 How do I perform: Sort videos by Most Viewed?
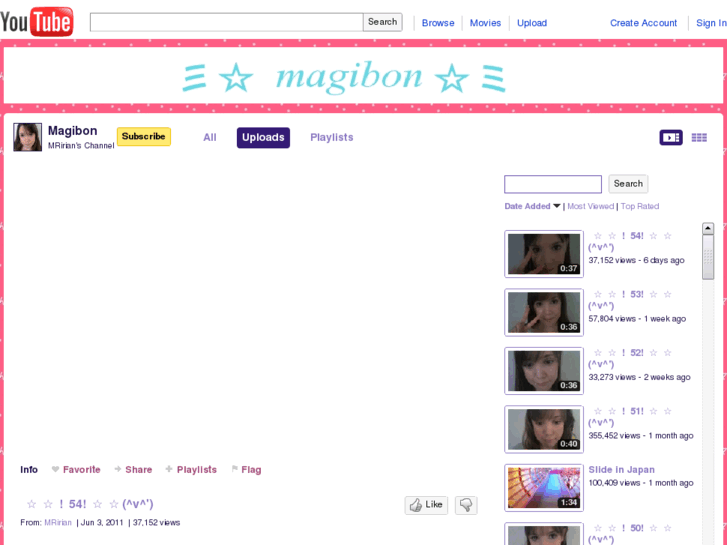click(590, 206)
